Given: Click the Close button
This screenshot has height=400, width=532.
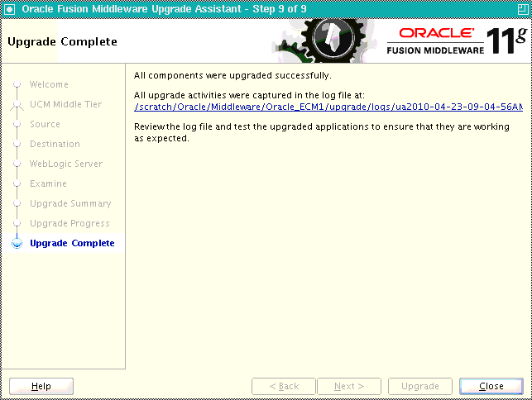Looking at the screenshot, I should click(491, 386).
